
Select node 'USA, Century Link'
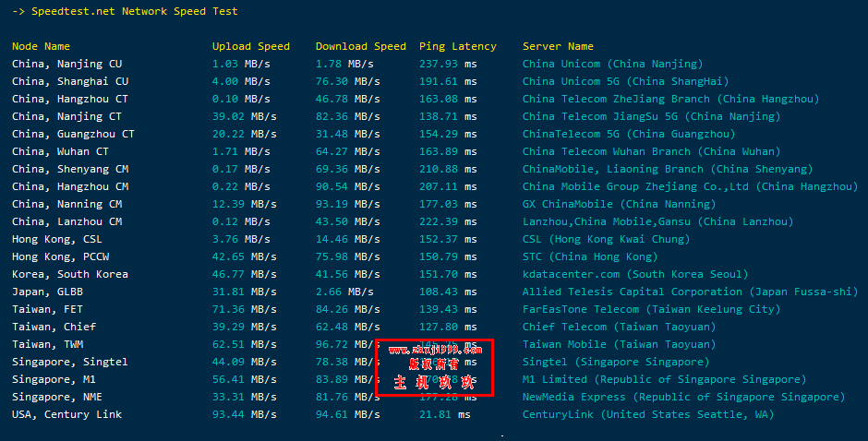67,414
